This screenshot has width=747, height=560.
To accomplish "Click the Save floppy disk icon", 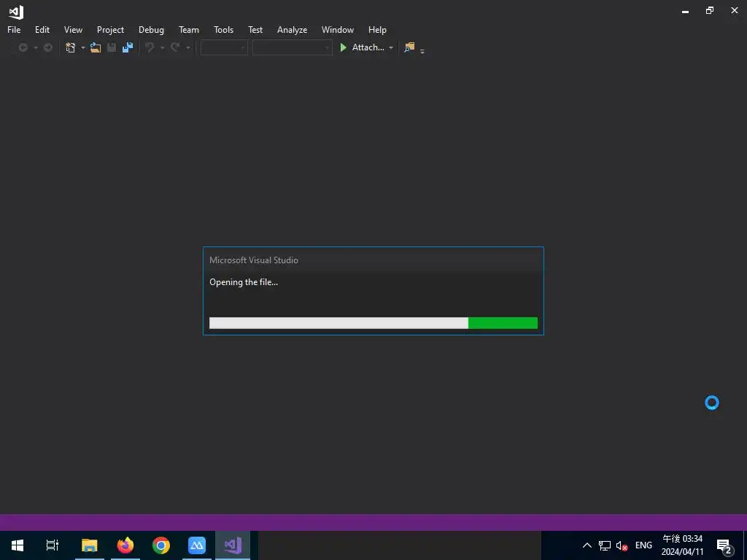I will click(x=112, y=47).
